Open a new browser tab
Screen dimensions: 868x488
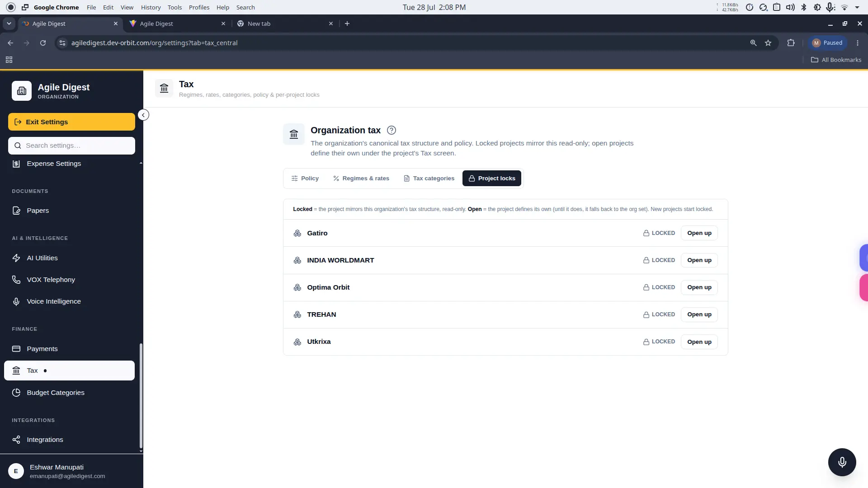tap(347, 23)
